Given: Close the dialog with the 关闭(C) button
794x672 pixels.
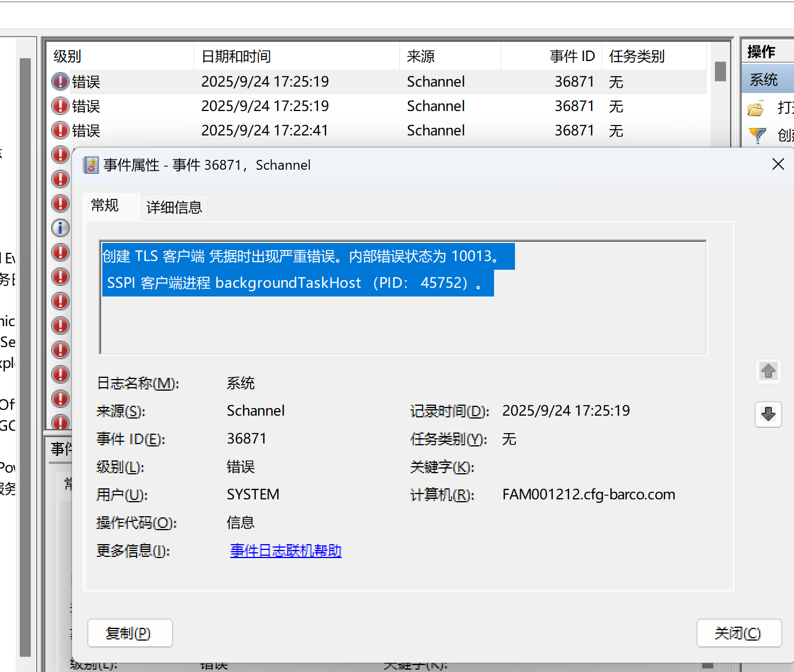Looking at the screenshot, I should 739,633.
